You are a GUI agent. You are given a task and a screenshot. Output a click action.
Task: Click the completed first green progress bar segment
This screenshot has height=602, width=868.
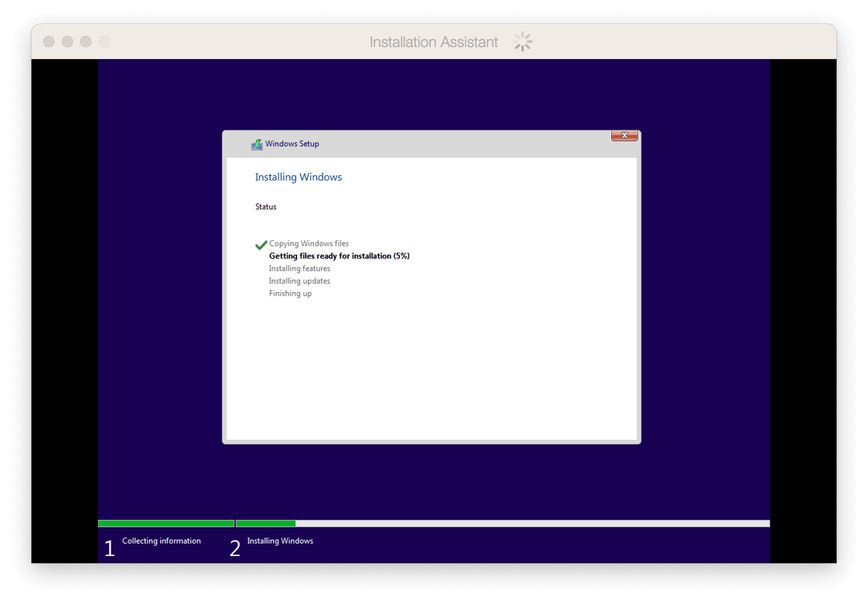[x=166, y=524]
